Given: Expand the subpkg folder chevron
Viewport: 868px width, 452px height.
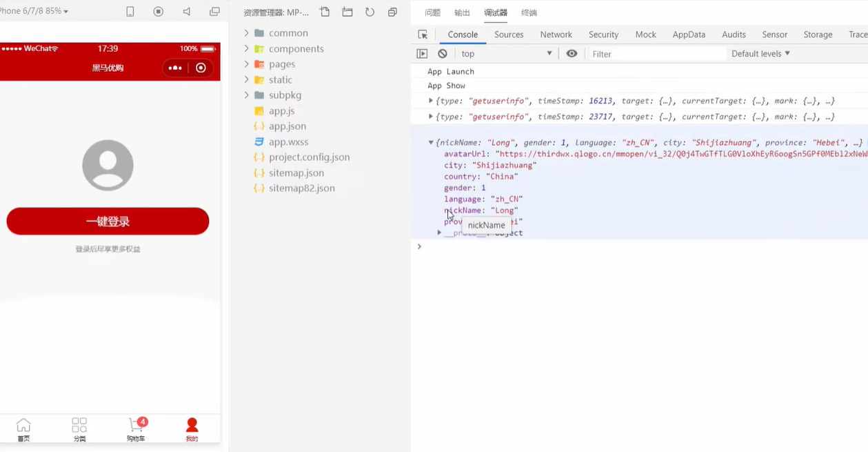Looking at the screenshot, I should 247,95.
